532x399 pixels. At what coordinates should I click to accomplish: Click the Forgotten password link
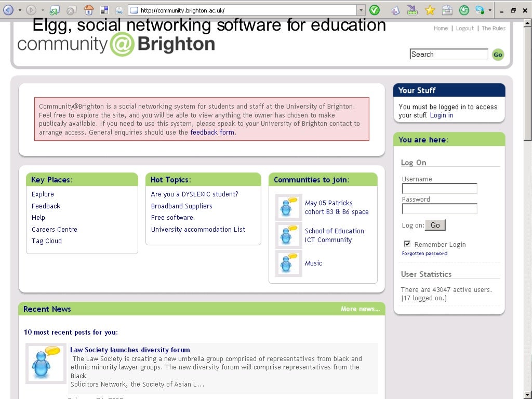coord(424,254)
